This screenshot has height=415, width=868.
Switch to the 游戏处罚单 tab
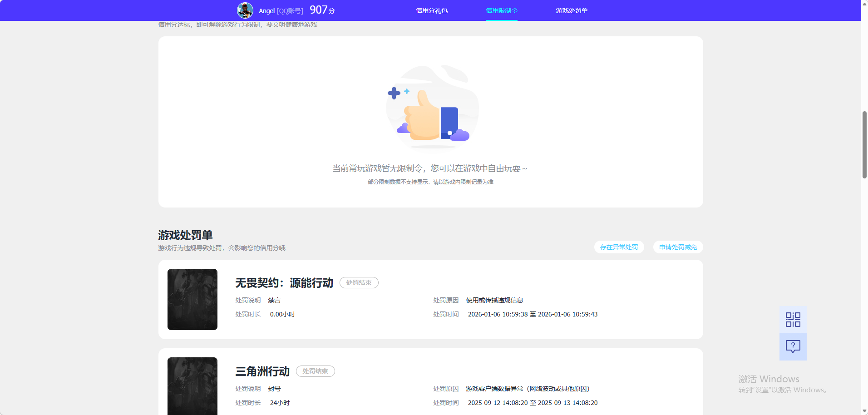[571, 10]
